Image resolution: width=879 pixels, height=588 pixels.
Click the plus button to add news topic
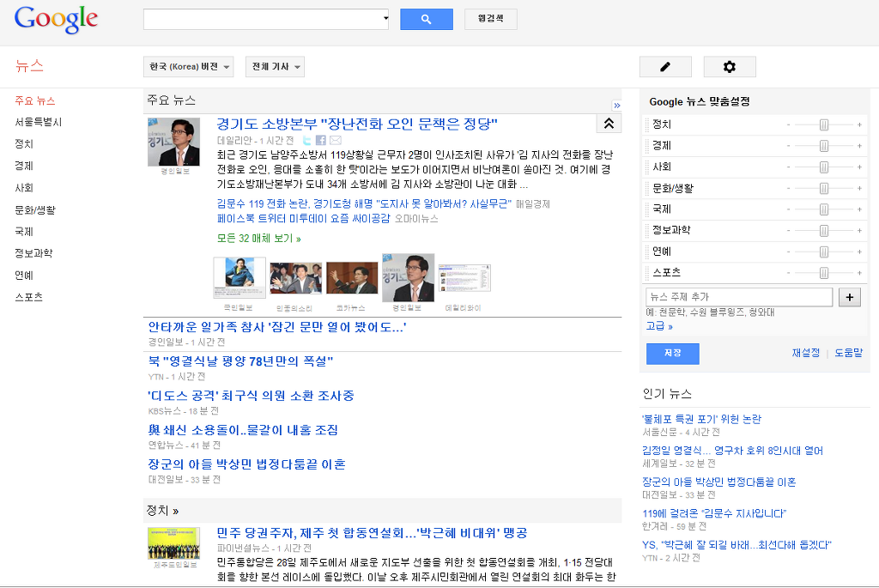(x=849, y=297)
